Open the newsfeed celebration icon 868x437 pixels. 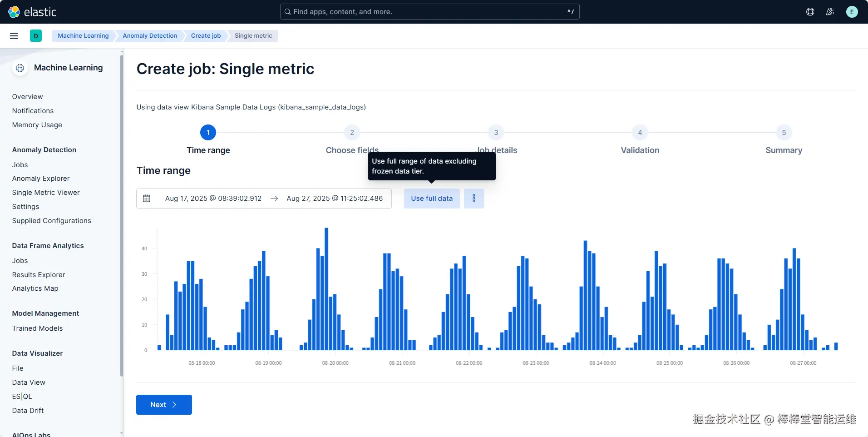point(830,12)
